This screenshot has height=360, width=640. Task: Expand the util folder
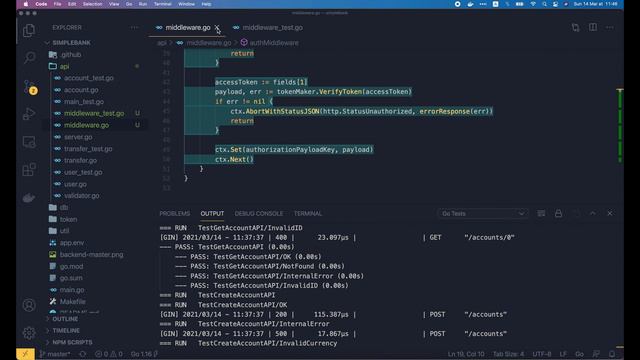(x=64, y=231)
